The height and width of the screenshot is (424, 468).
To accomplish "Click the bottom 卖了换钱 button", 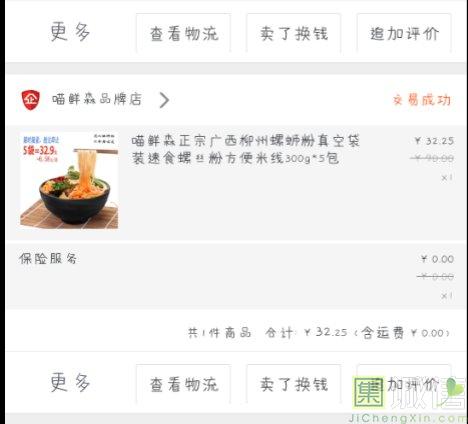I will point(294,384).
